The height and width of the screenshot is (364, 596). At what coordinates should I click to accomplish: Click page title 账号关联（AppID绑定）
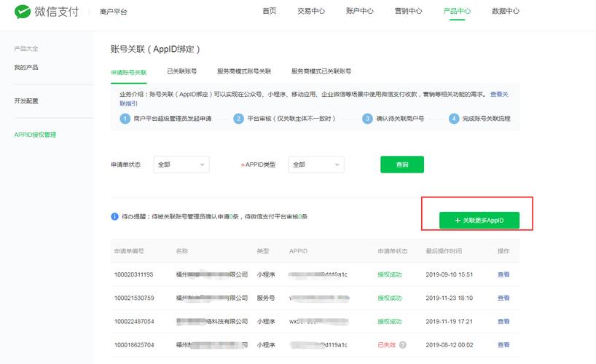click(x=155, y=49)
